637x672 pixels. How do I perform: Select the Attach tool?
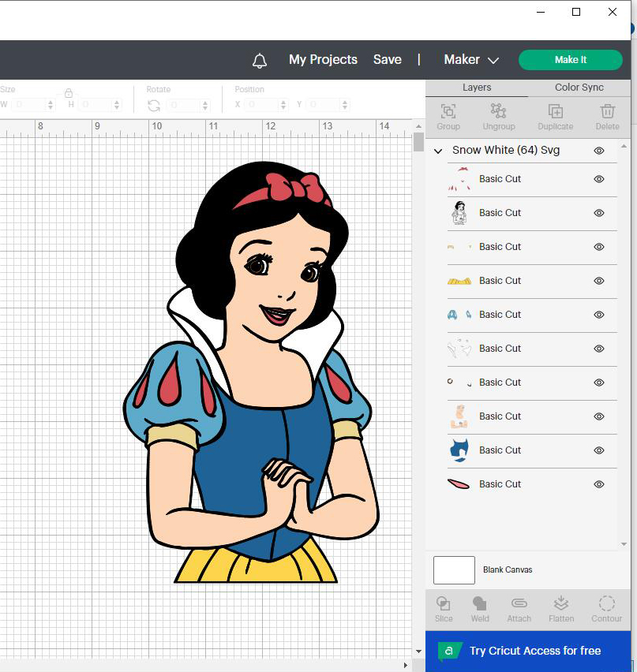pos(519,603)
